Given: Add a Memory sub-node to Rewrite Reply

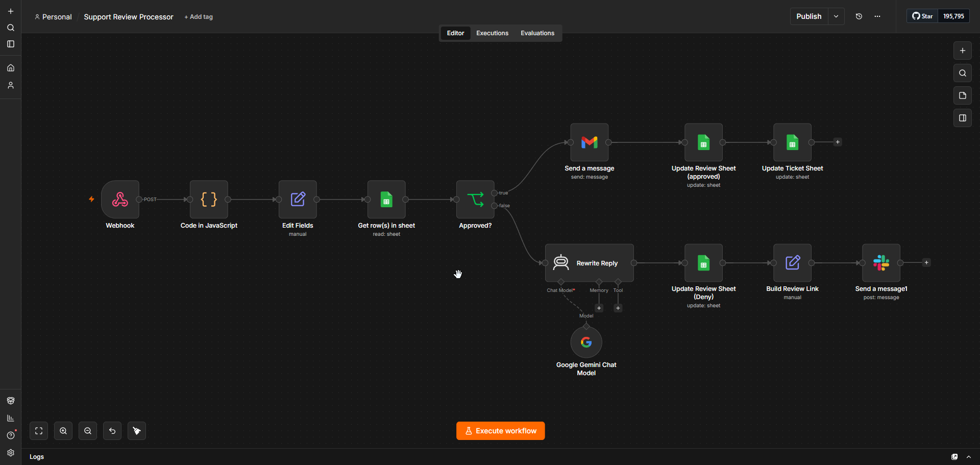Looking at the screenshot, I should (x=599, y=308).
